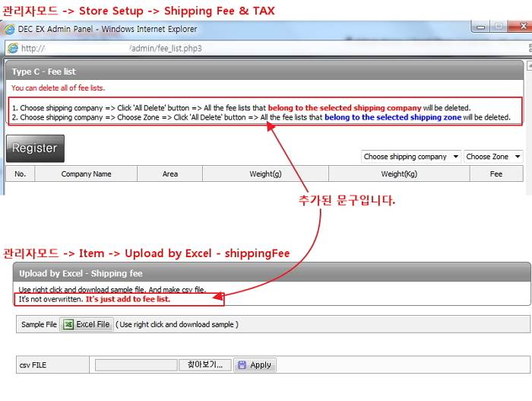Click the green Excel icon in Sample File
532x401 pixels.
pos(68,324)
